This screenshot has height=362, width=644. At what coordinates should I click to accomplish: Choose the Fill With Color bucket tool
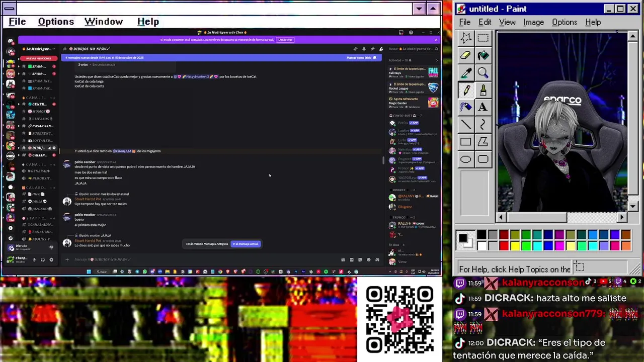482,55
